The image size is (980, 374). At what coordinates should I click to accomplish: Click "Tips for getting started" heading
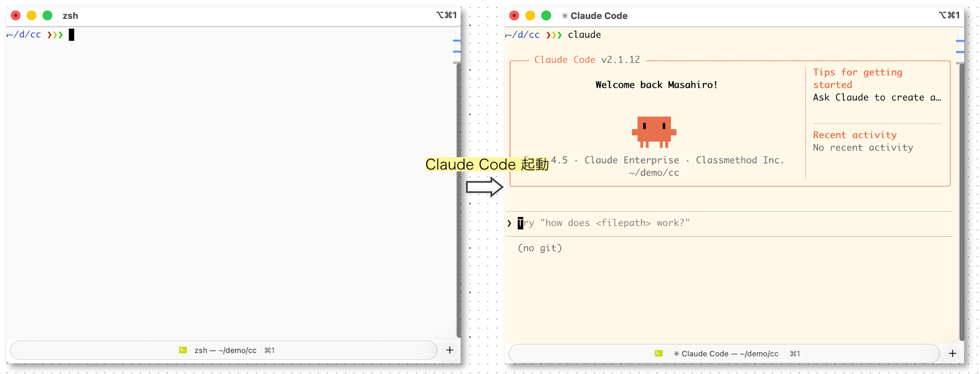[x=857, y=78]
